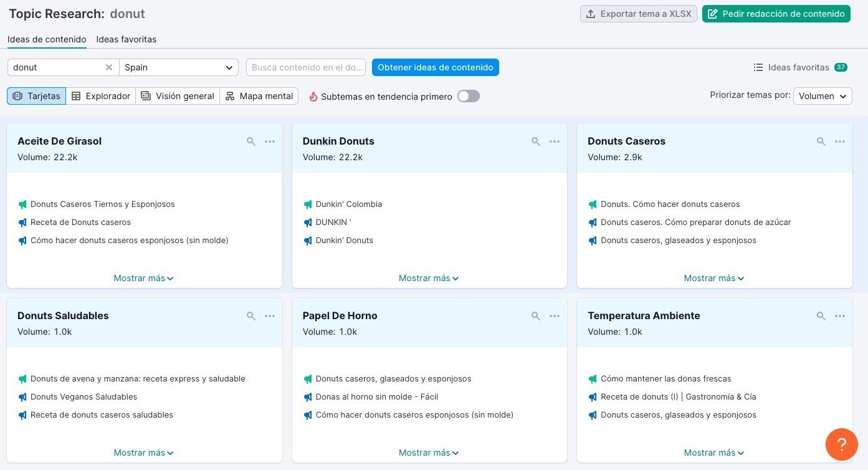Open three-dot menu on Donuts Caseros card
This screenshot has width=868, height=470.
[840, 141]
